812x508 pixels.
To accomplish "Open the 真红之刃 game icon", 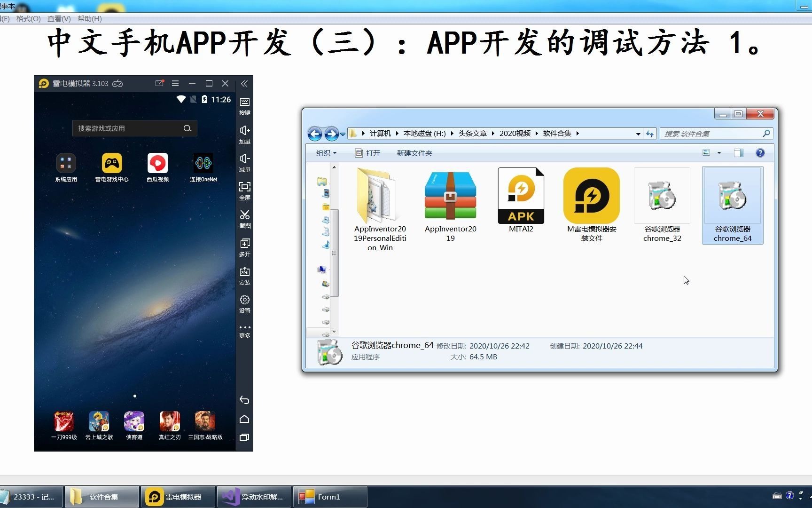I will click(x=170, y=425).
